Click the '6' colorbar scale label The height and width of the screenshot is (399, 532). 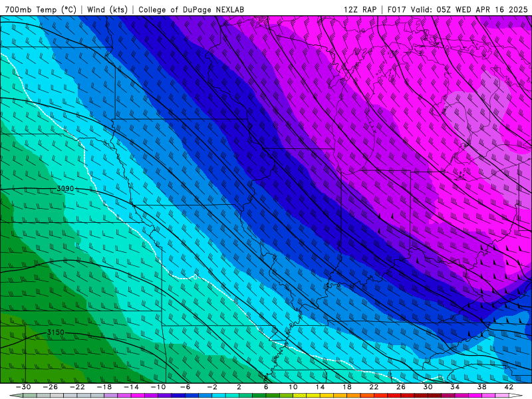266,387
